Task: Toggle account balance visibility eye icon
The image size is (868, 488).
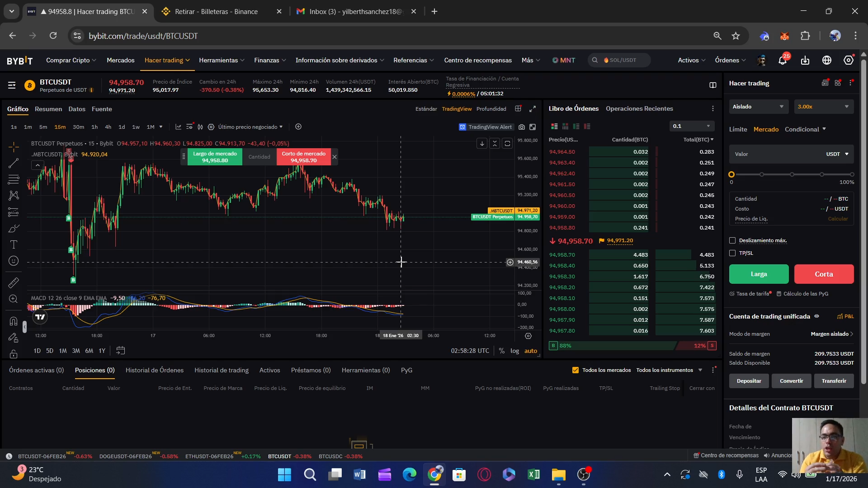Action: click(x=817, y=316)
